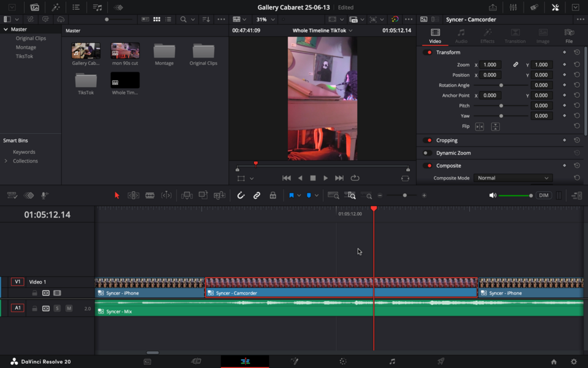Open the Audio tab in Inspector

(x=461, y=36)
